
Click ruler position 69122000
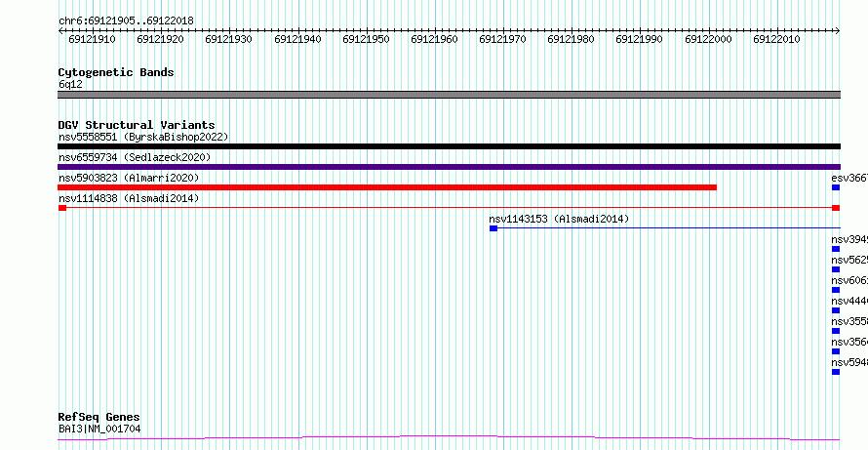(x=708, y=39)
